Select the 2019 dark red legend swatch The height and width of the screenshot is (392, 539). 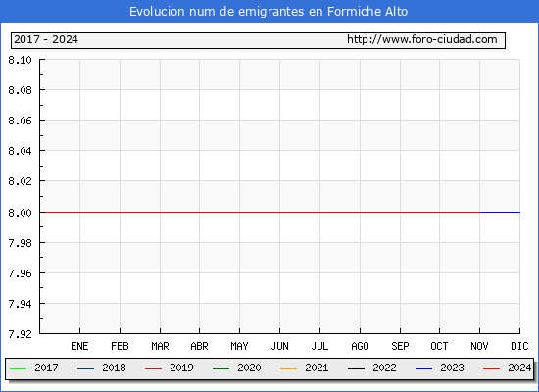[153, 368]
